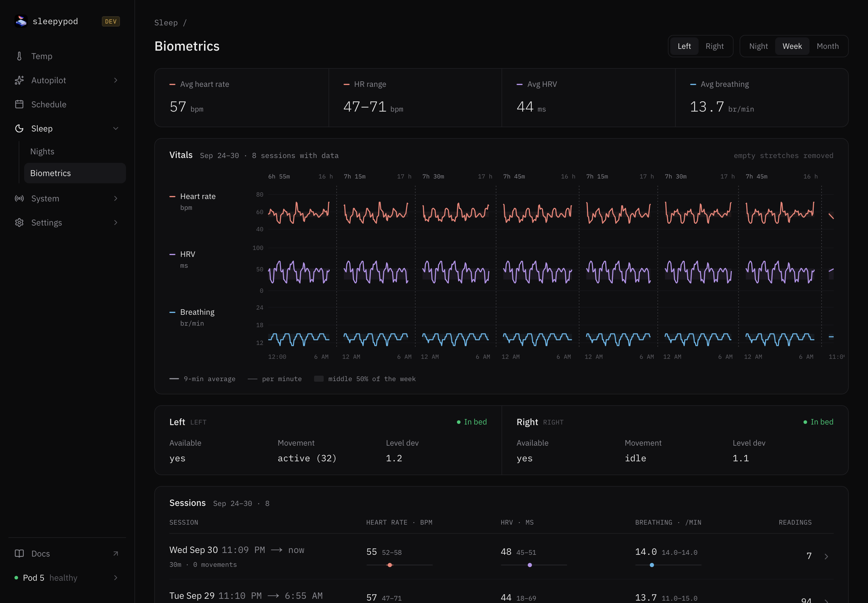
Task: Click the breathing range dot for Sep 30
Action: pos(652,565)
